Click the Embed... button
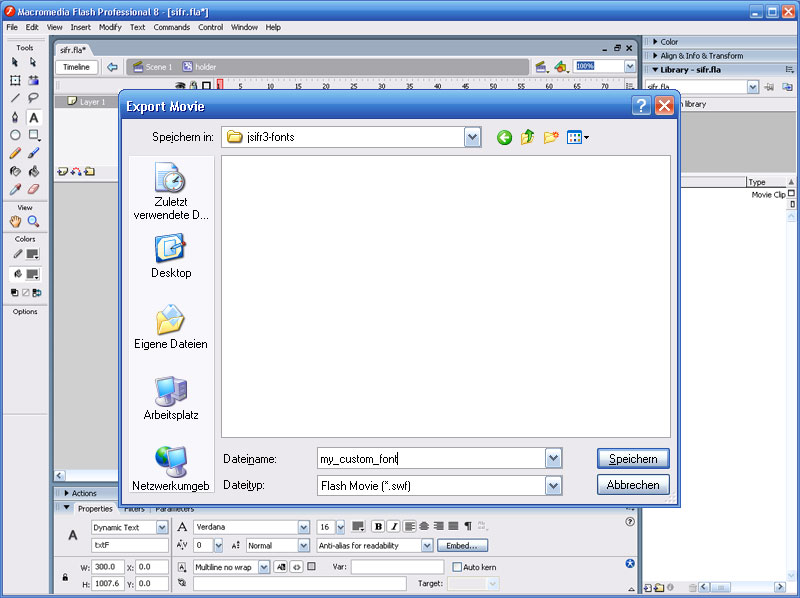This screenshot has height=598, width=800. tap(462, 545)
